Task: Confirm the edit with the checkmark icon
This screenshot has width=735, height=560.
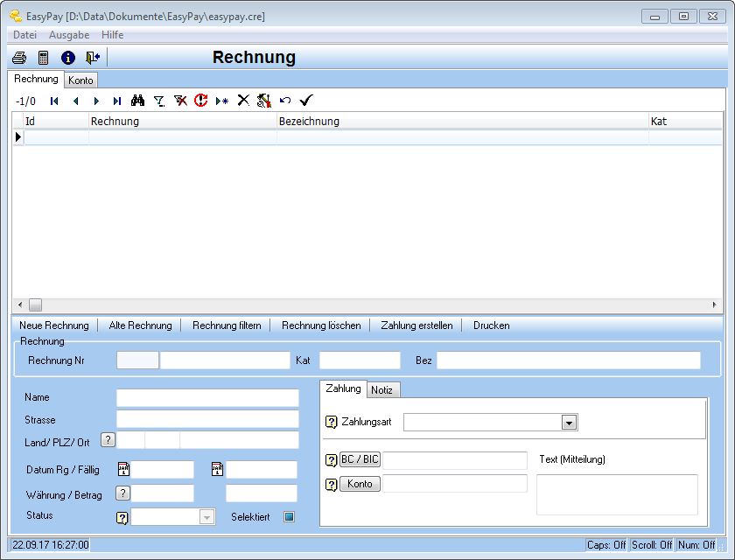Action: click(306, 101)
